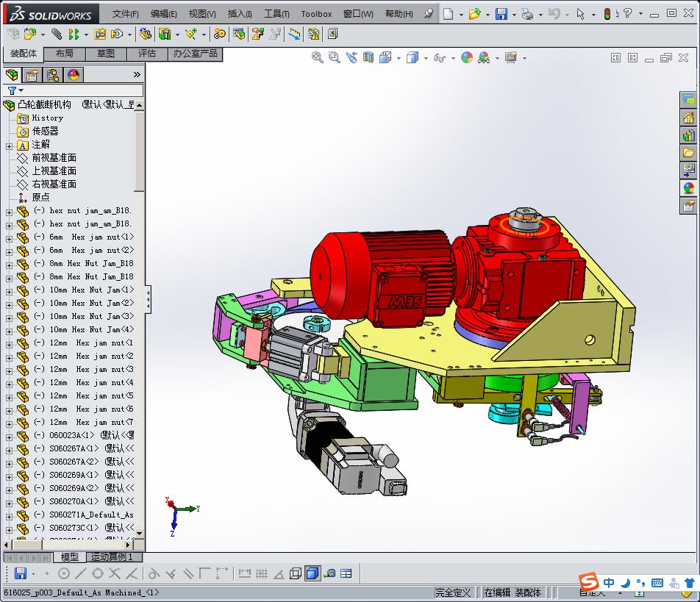Toggle the Wireframe cube button in bottom toolbar

tap(295, 573)
